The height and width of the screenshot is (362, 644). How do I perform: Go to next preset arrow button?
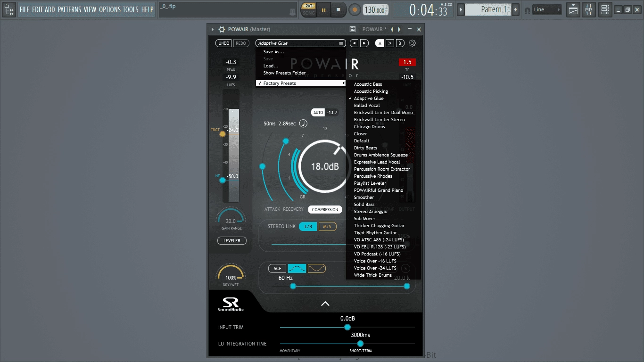click(364, 43)
